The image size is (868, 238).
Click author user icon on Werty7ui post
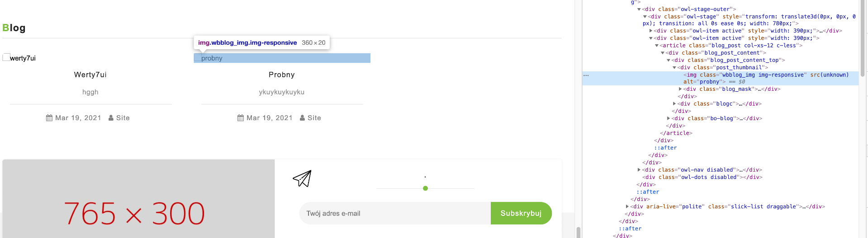(111, 118)
